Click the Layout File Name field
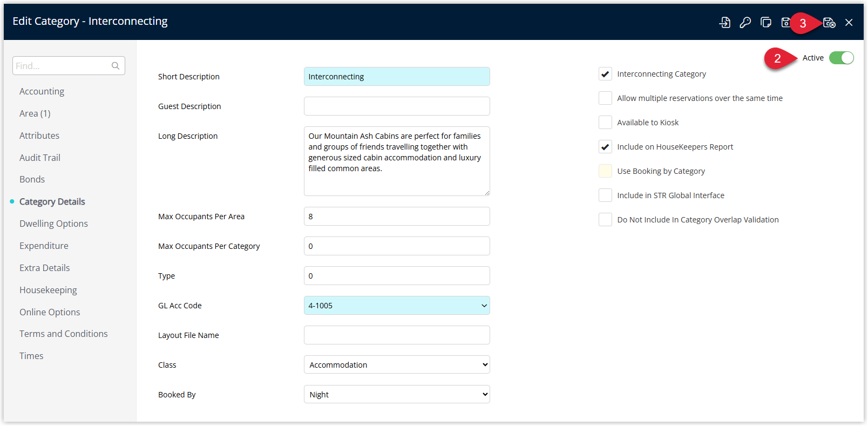868x426 pixels. 397,335
